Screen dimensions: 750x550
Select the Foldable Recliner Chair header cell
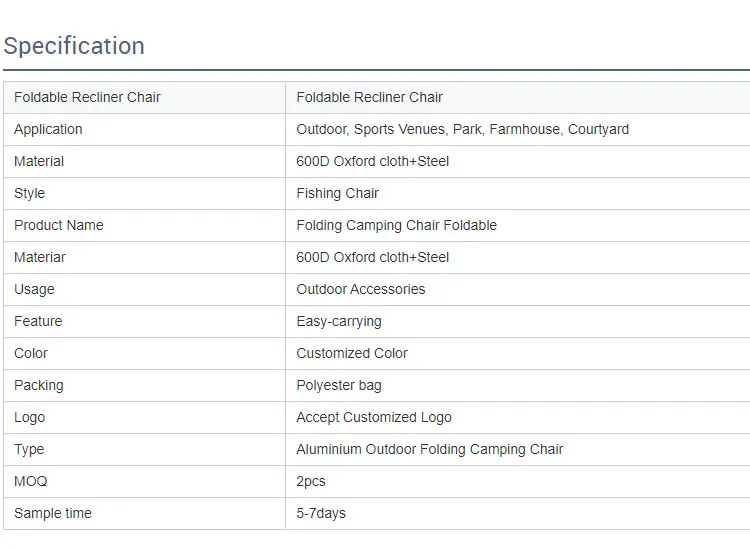[x=87, y=97]
